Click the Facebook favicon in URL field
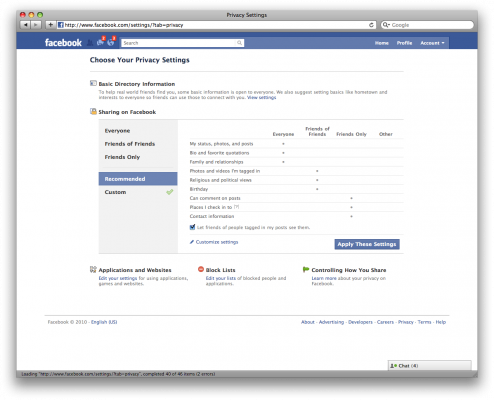The height and width of the screenshot is (400, 494). (61, 25)
